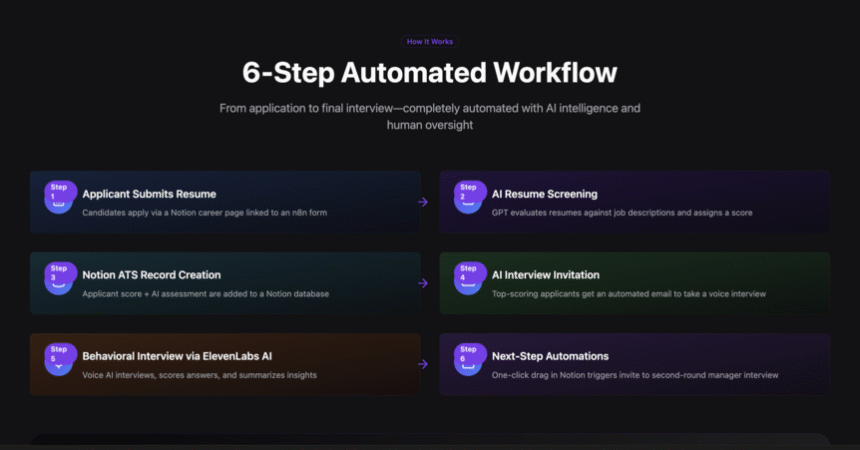
Task: Click text 'Applicant score + AI assessment are added'
Action: 206,294
